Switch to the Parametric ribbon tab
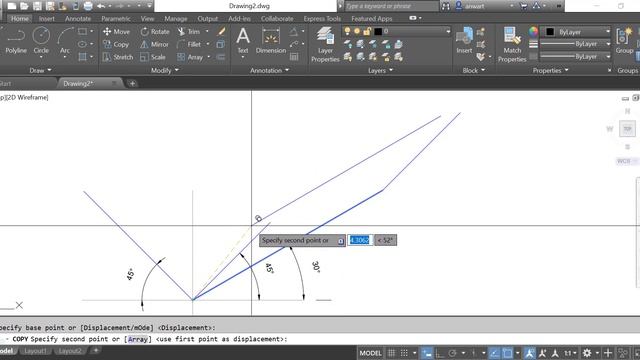The image size is (640, 360). pos(116,19)
